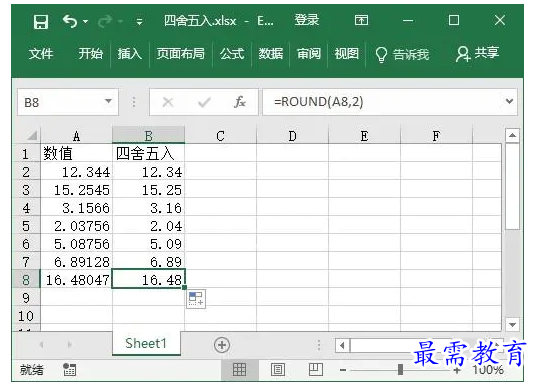Viewport: 535px width, 385px height.
Task: Click cell with value 15.2545
Action: [x=76, y=190]
